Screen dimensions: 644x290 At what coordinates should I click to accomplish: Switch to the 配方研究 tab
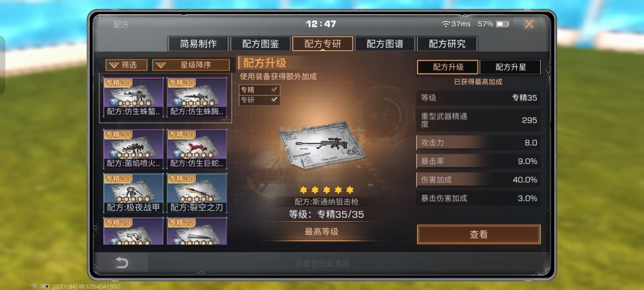pos(447,44)
